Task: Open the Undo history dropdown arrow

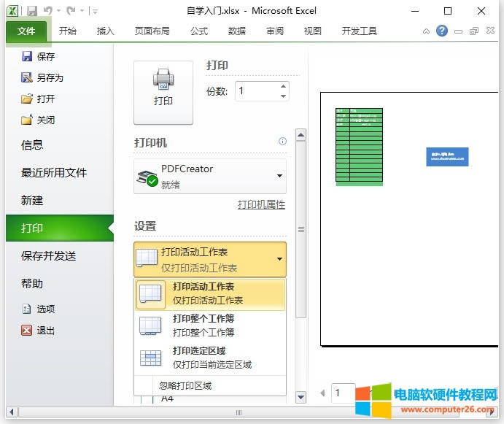Action: point(58,11)
